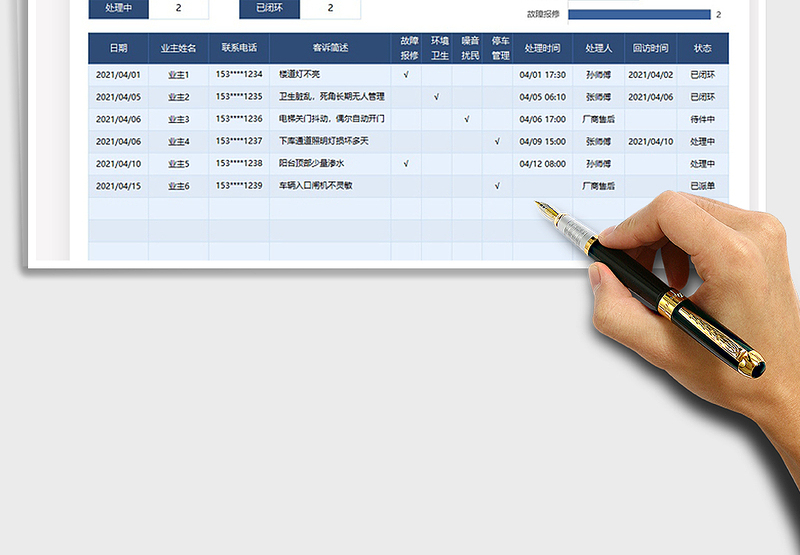800x555 pixels.
Task: Select the 日期 column header
Action: click(118, 48)
